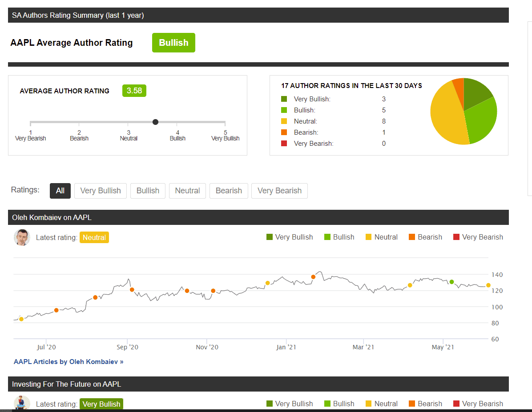Filter ratings by Bearish

pos(229,191)
